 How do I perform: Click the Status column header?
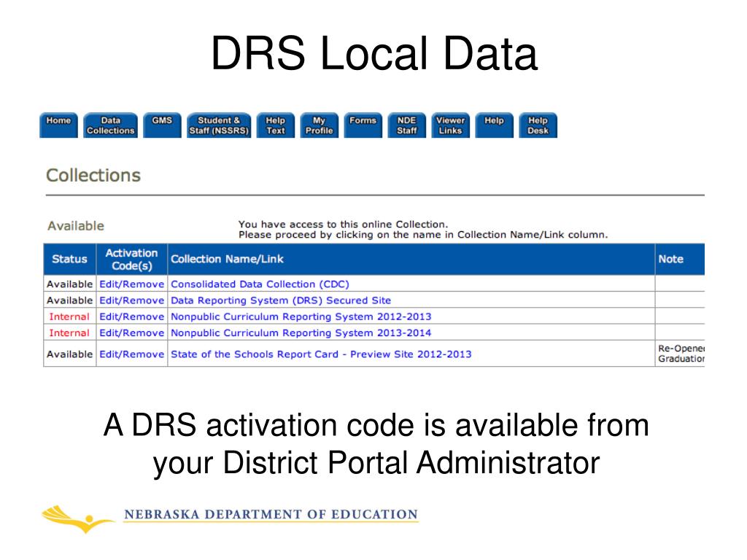70,259
